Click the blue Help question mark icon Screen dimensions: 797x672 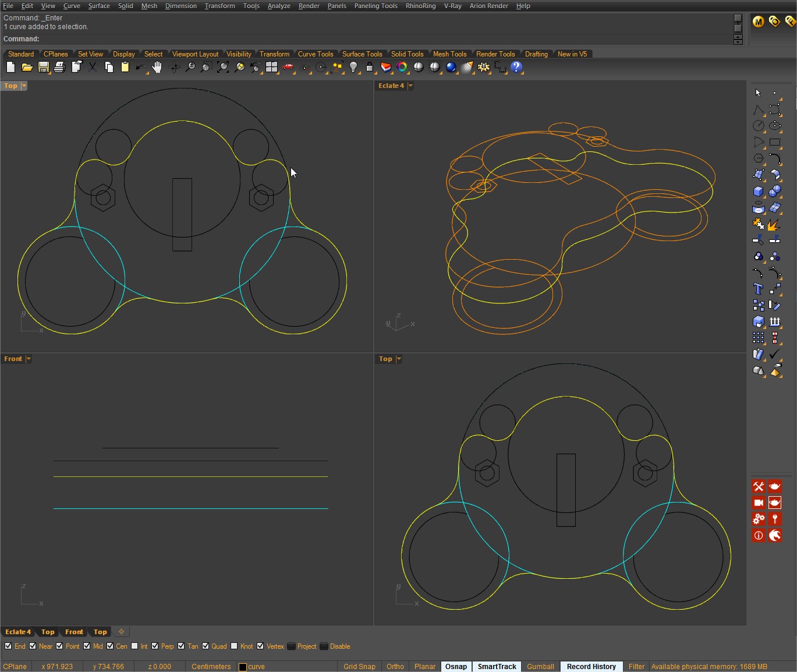[516, 68]
